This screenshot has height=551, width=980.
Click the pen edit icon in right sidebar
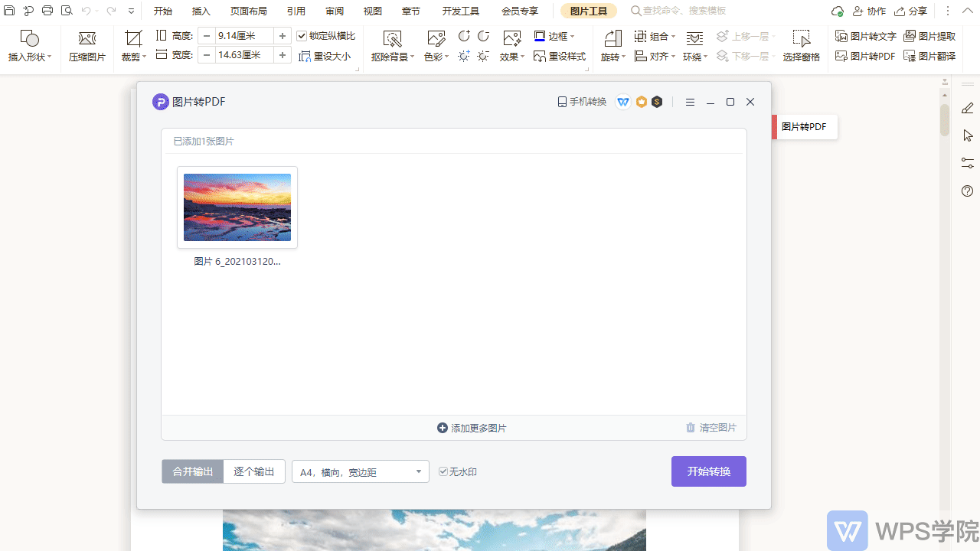click(968, 109)
